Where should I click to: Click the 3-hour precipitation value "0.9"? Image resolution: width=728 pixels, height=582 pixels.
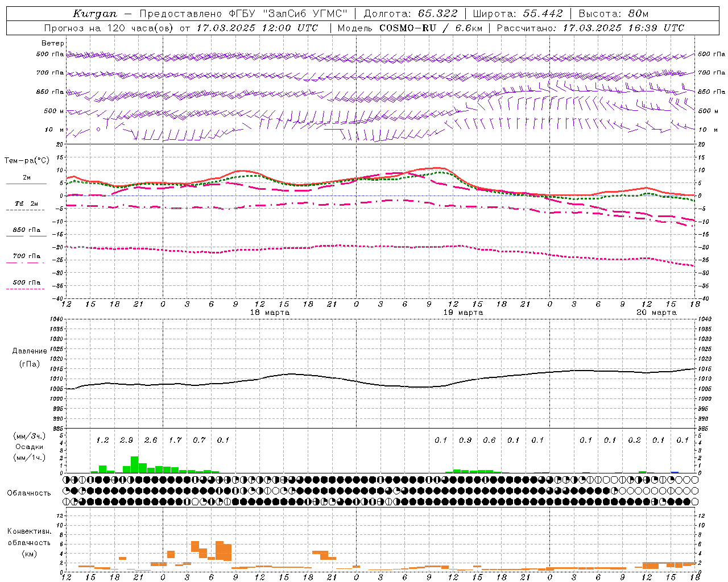point(465,440)
